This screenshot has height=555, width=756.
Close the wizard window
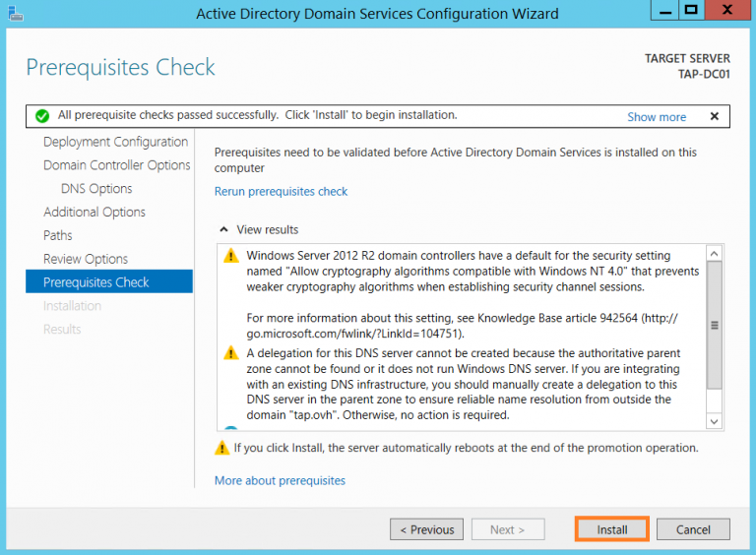point(727,10)
